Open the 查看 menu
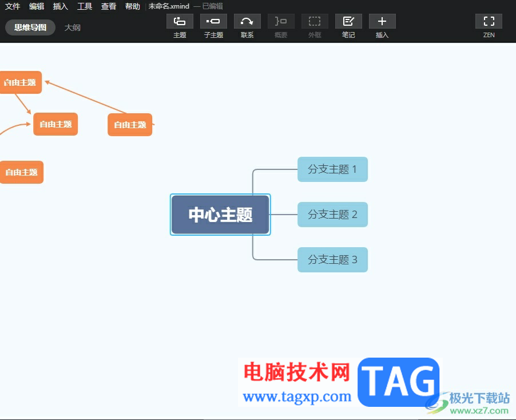The image size is (516, 420). [109, 6]
